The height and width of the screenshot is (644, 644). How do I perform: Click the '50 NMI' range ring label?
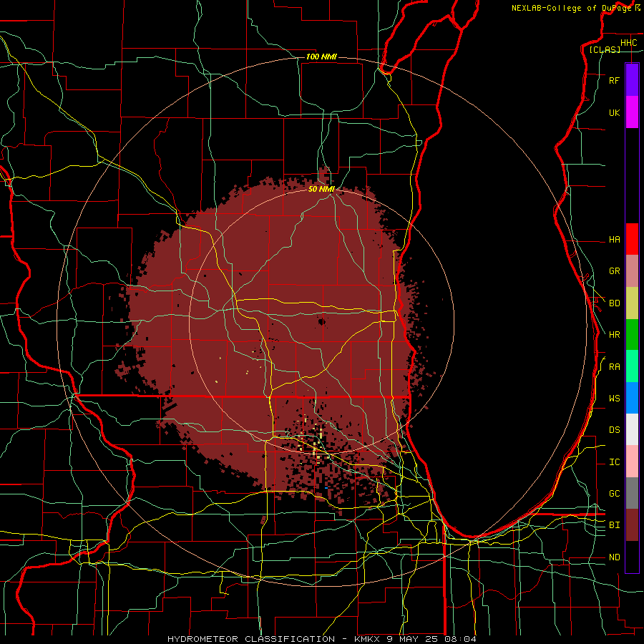pyautogui.click(x=321, y=189)
